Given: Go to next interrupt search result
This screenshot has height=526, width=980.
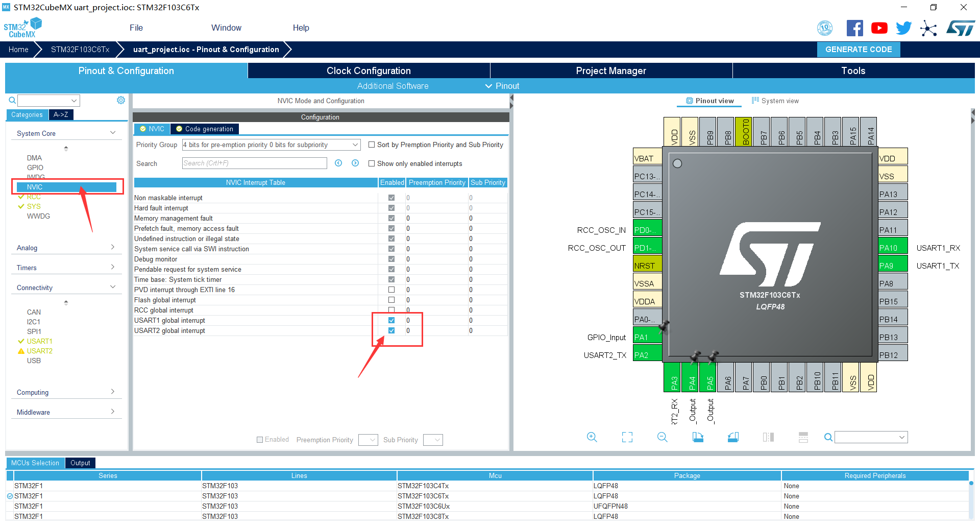Looking at the screenshot, I should click(355, 163).
